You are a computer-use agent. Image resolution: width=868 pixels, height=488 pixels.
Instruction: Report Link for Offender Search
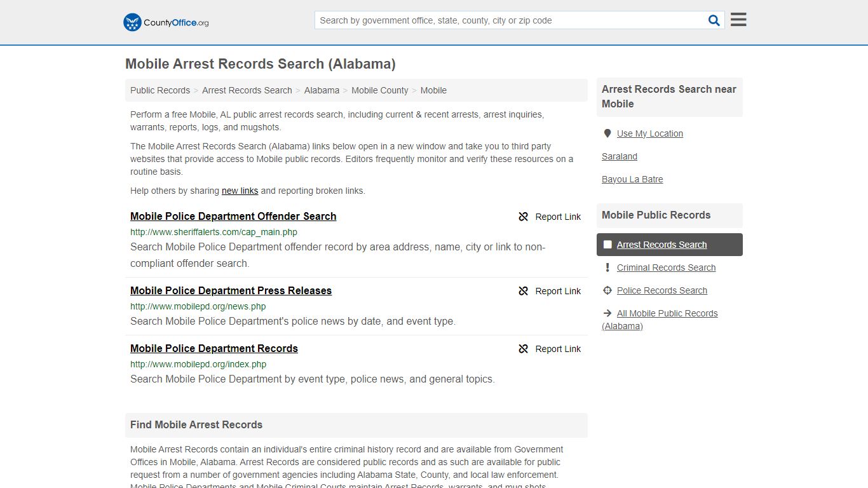[x=550, y=217]
